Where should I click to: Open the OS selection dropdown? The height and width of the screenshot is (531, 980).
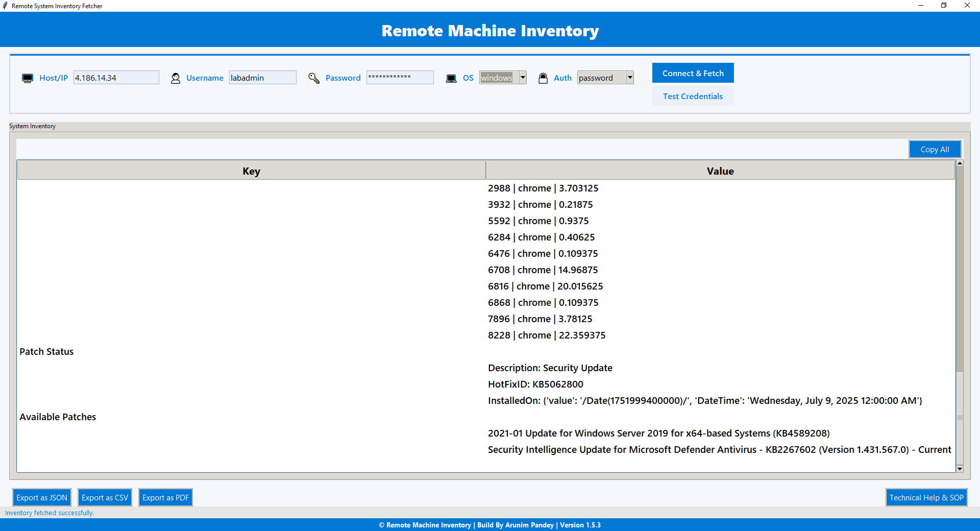point(522,78)
